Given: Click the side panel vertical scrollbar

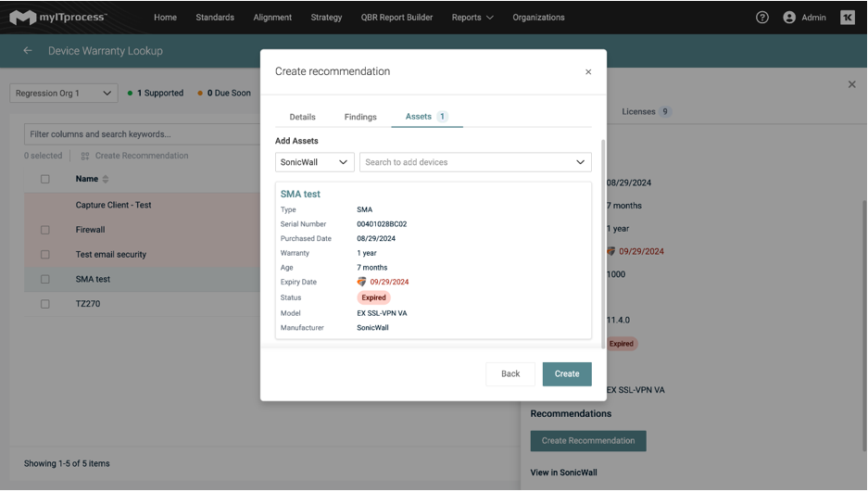Looking at the screenshot, I should coord(864,326).
